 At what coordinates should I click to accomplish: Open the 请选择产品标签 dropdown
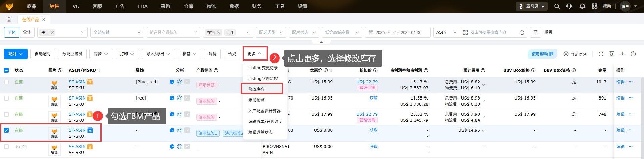(173, 32)
